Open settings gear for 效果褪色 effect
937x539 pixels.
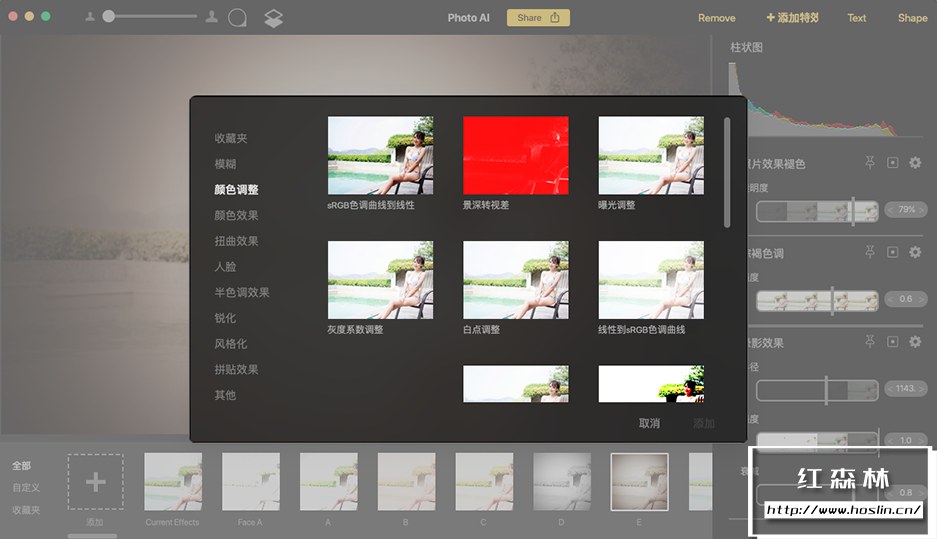tap(915, 163)
